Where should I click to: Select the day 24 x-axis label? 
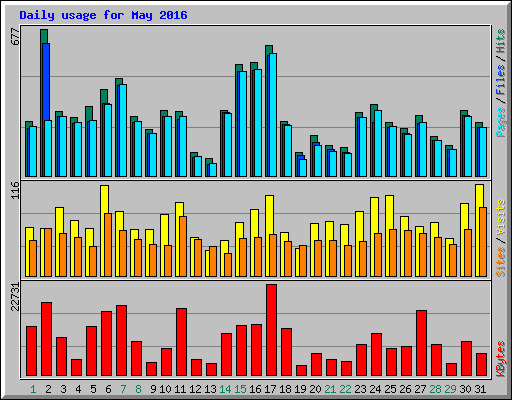tap(375, 389)
